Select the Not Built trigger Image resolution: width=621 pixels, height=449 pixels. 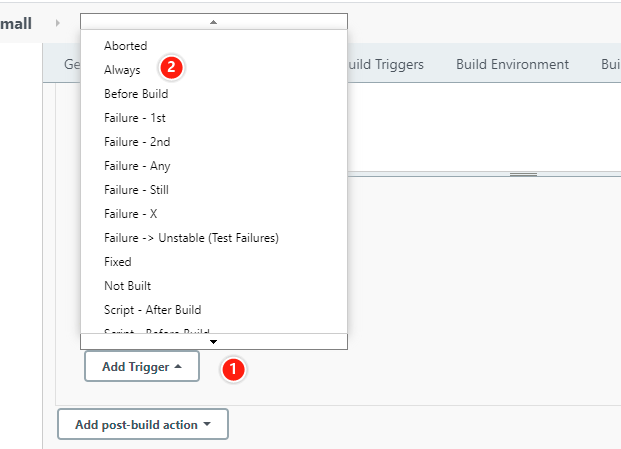point(127,286)
